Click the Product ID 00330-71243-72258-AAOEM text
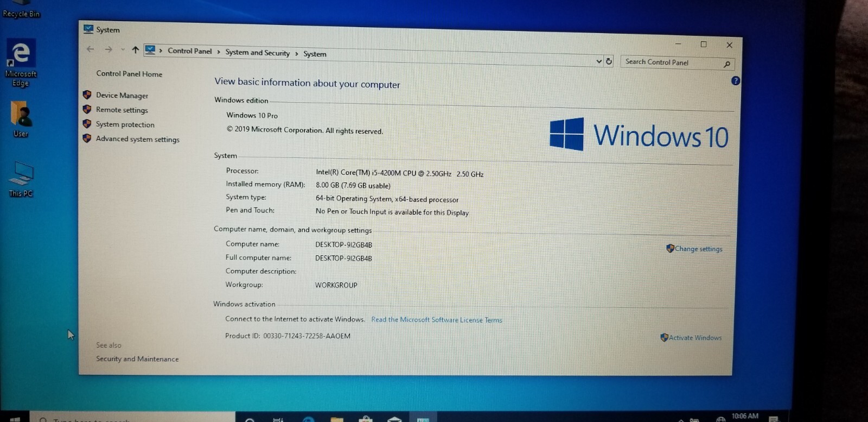The width and height of the screenshot is (868, 422). [x=288, y=336]
